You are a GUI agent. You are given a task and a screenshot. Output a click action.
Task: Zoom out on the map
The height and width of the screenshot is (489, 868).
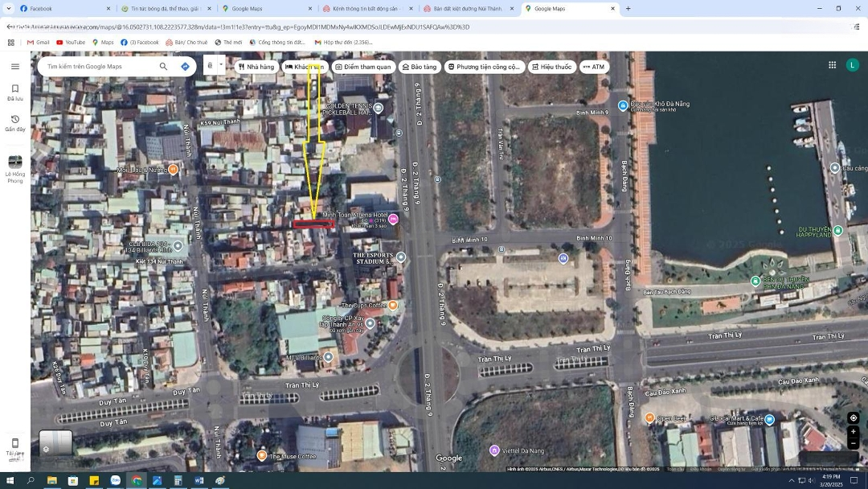[x=853, y=444]
